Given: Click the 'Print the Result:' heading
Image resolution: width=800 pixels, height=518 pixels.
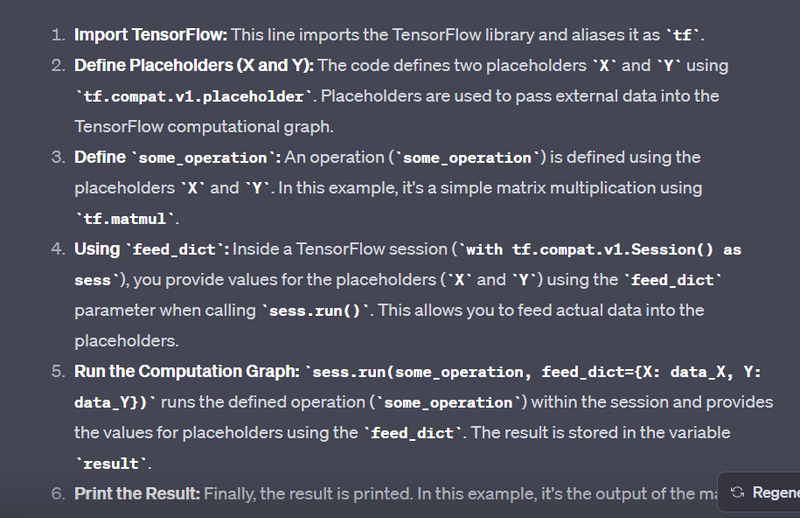Looking at the screenshot, I should pos(137,494).
